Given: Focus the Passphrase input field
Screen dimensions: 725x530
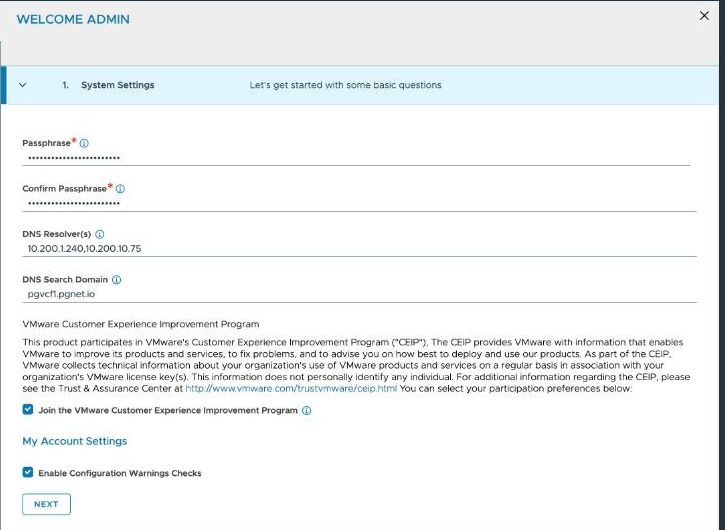Looking at the screenshot, I should click(x=356, y=158).
